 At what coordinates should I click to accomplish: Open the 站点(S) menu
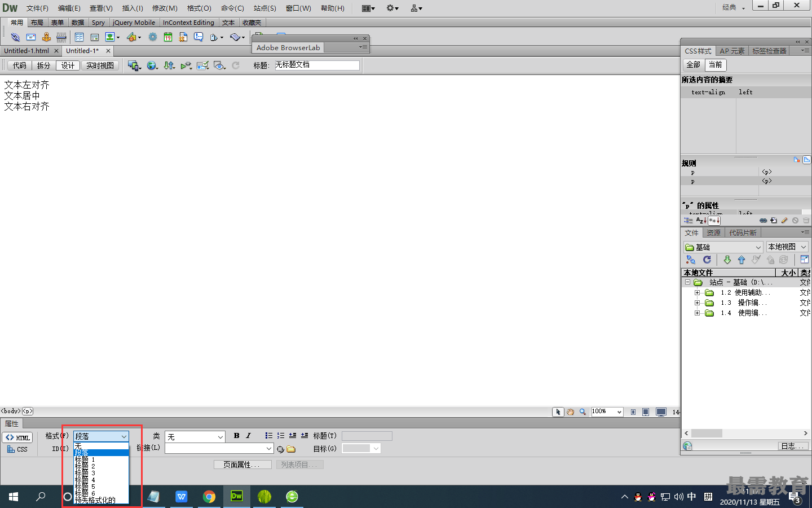pyautogui.click(x=264, y=8)
